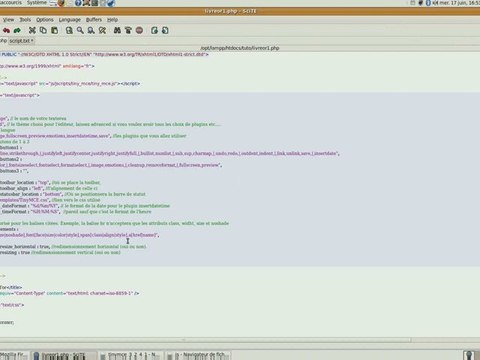The height and width of the screenshot is (360, 480).
Task: Open the Buffers menu
Action: 94,20
